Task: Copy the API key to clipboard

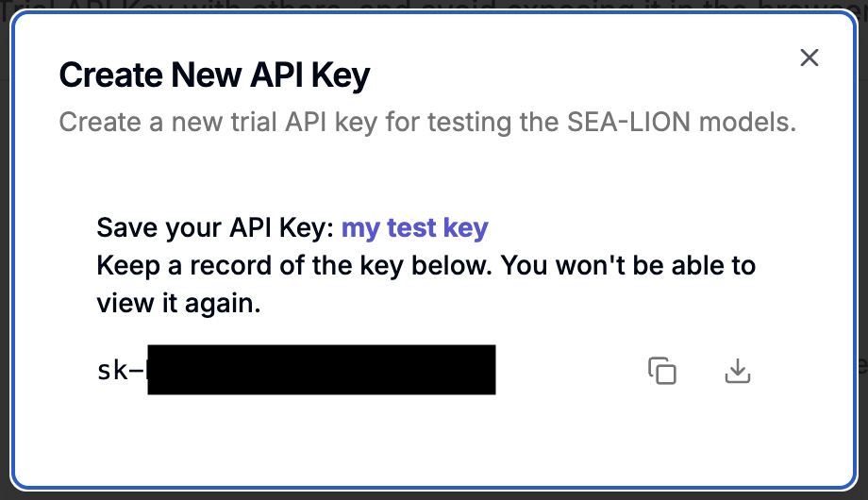Action: [x=662, y=371]
